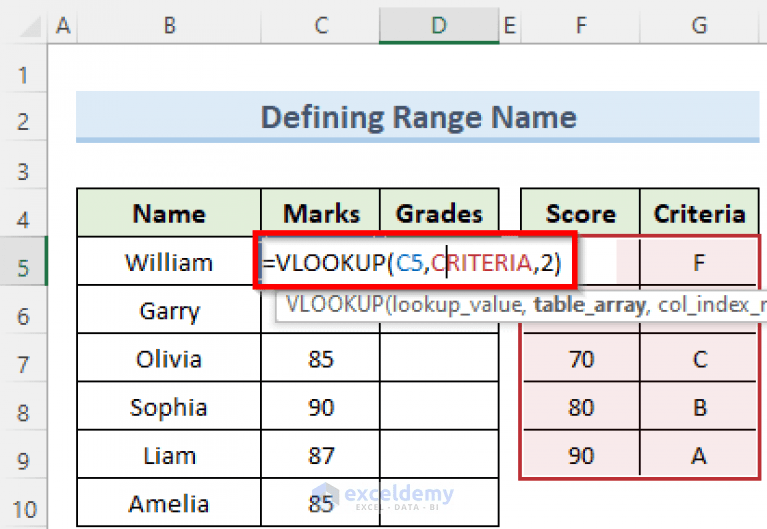Select column A header
This screenshot has width=767, height=529.
pyautogui.click(x=63, y=25)
